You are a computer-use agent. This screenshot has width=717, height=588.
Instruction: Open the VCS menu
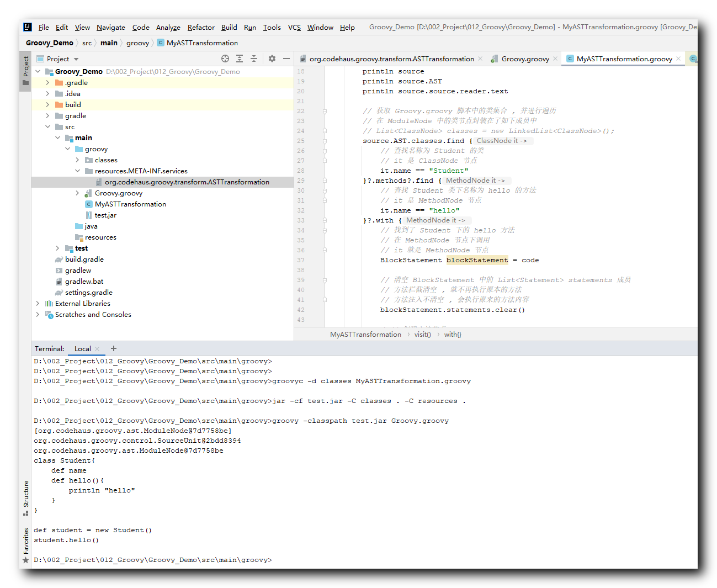[294, 27]
